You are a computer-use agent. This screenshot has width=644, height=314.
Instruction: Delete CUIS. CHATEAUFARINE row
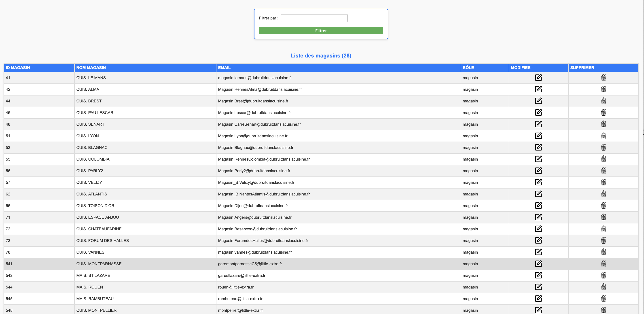coord(603,229)
